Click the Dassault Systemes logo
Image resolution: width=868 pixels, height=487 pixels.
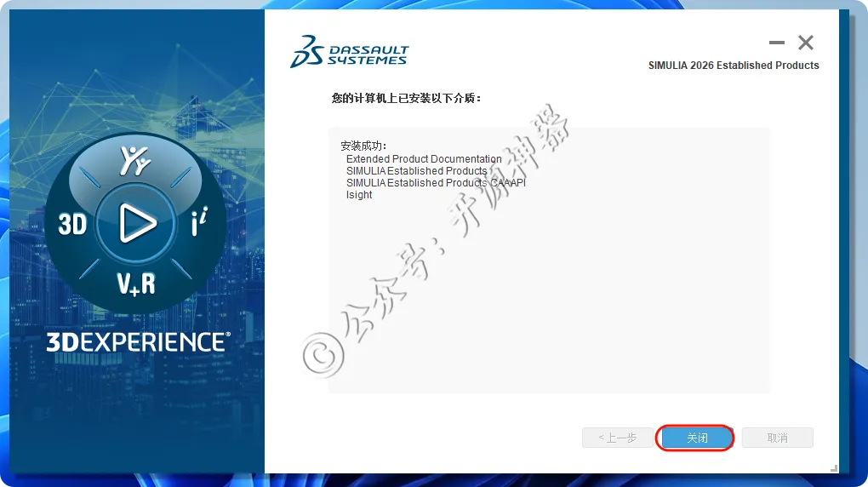tap(349, 52)
